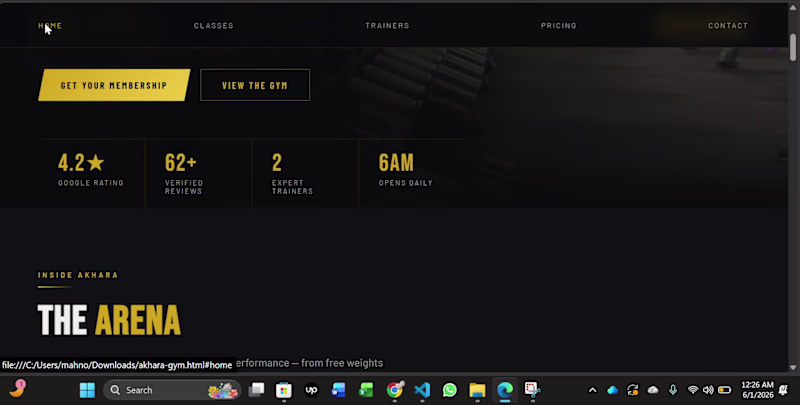Click the taskbar Search box
Image resolution: width=800 pixels, height=405 pixels.
[x=172, y=390]
